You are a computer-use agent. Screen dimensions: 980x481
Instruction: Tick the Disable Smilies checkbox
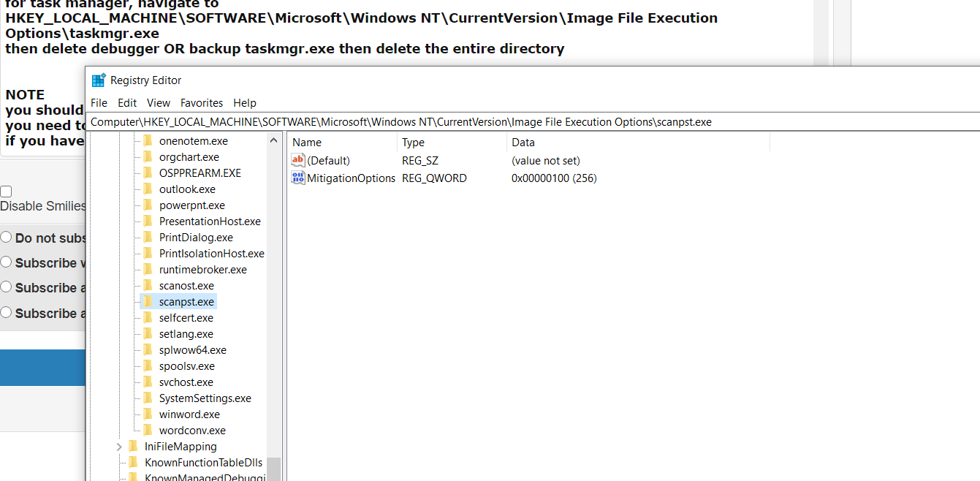click(6, 192)
